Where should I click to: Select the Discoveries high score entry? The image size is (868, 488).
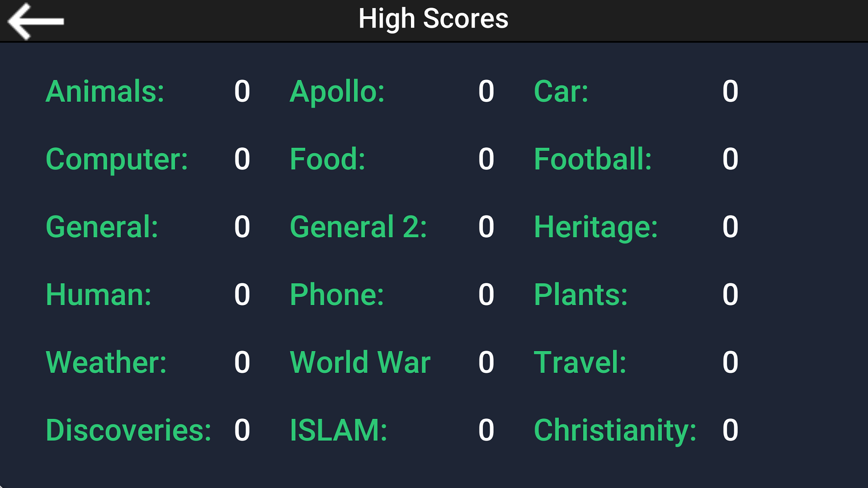coord(129,430)
